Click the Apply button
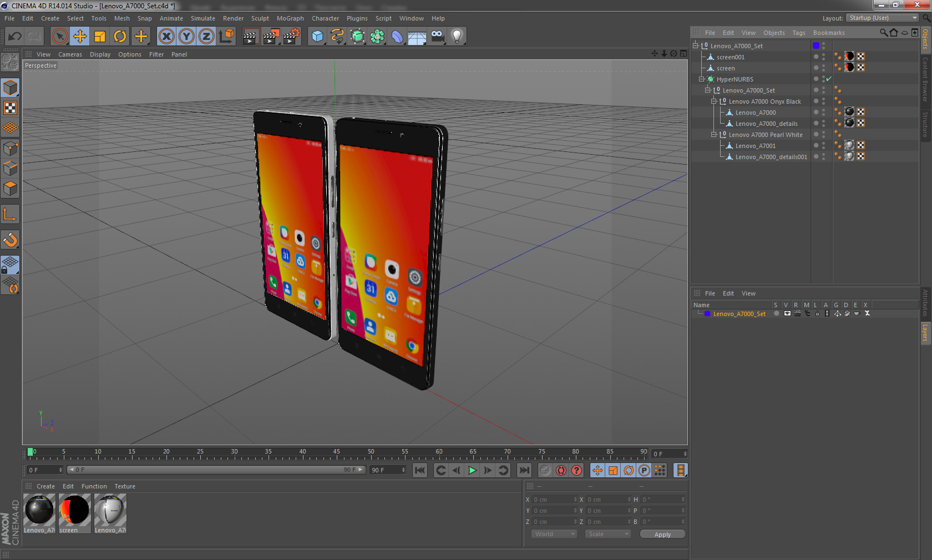This screenshot has width=932, height=560. 662,534
